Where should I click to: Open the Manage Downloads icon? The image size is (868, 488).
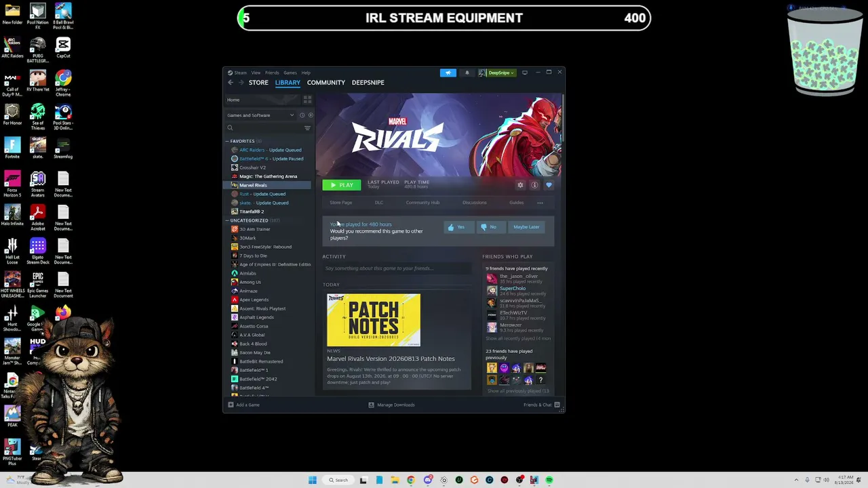click(371, 405)
